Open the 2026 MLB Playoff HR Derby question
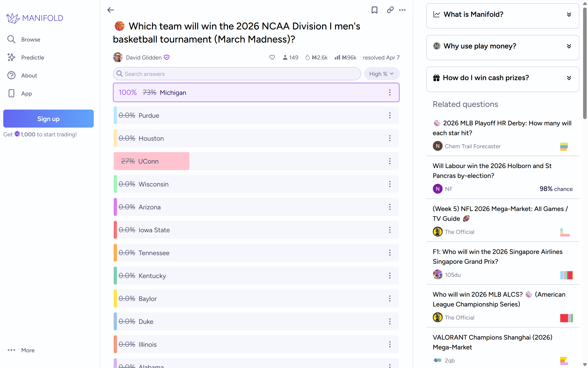Viewport: 588px width, 368px height. click(502, 128)
